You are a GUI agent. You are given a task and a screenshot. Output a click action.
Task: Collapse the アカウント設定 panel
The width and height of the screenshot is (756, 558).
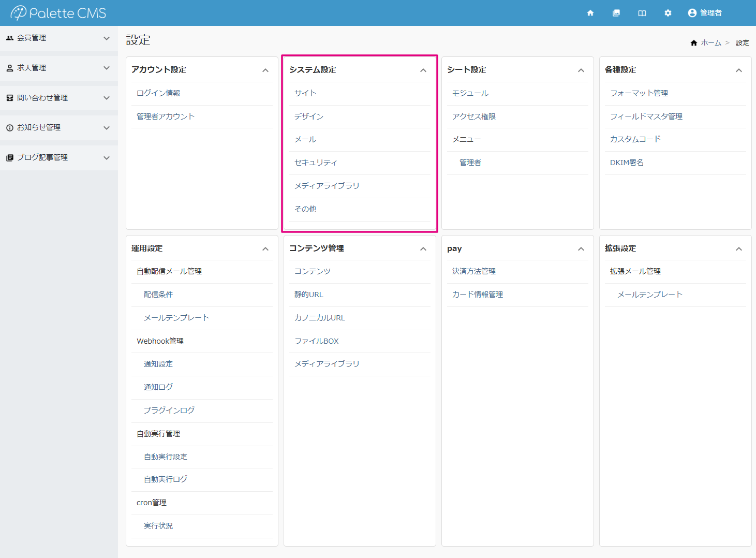click(265, 70)
